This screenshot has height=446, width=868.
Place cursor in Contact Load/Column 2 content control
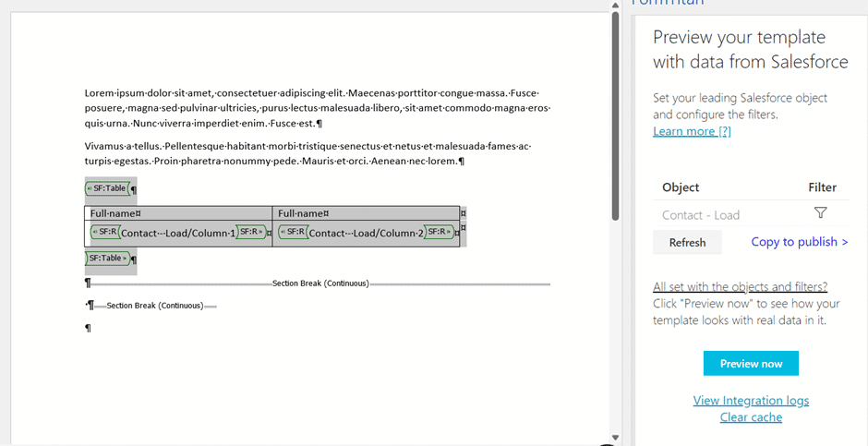pos(366,233)
